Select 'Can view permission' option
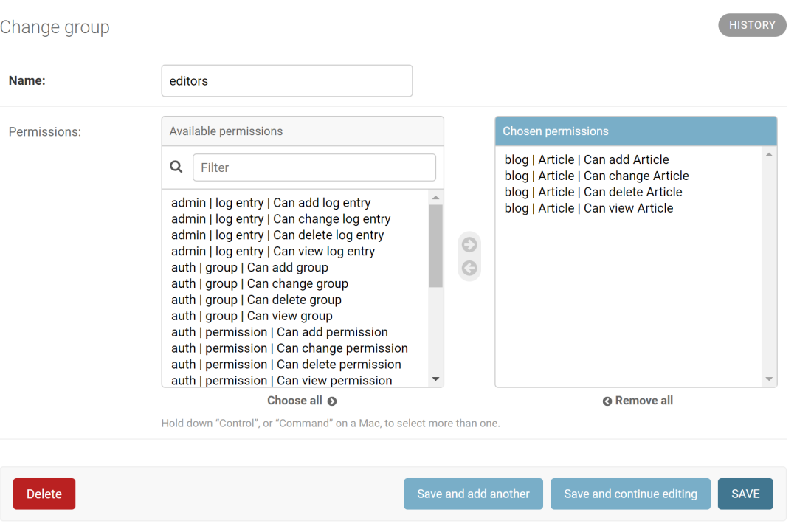This screenshot has width=797, height=532. 282,381
